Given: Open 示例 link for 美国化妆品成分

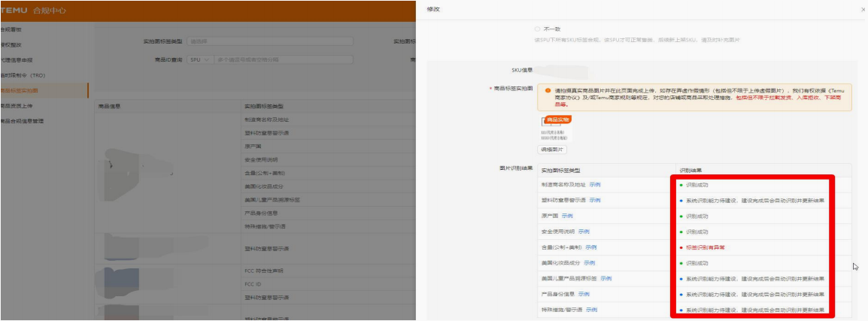Looking at the screenshot, I should coord(589,263).
